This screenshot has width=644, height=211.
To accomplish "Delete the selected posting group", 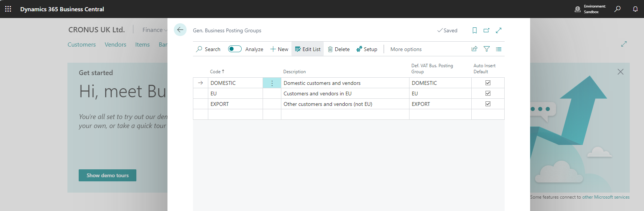I will (x=339, y=49).
